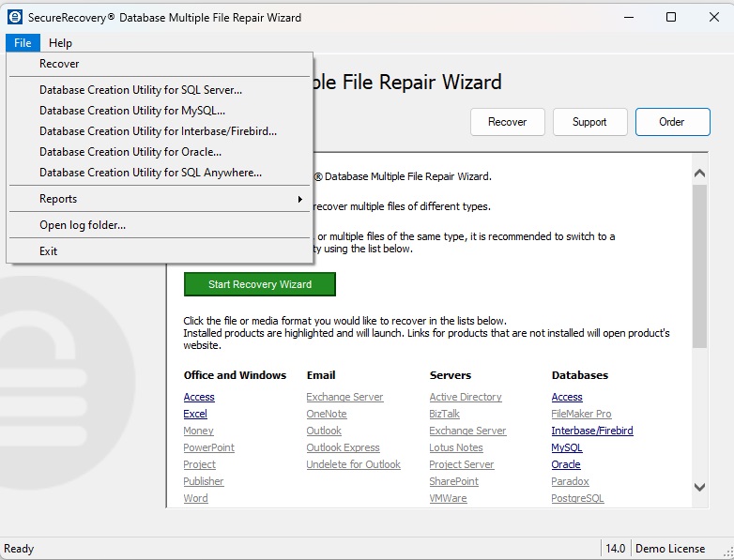This screenshot has height=560, width=734.
Task: Select Database Creation Utility for Oracle
Action: tap(130, 152)
